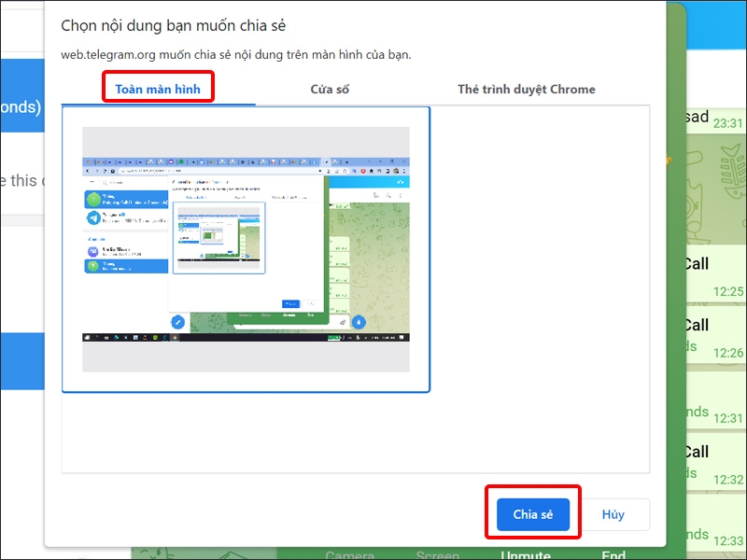Click the 12:32 call message in Telegram chat
The image size is (747, 560).
716,461
